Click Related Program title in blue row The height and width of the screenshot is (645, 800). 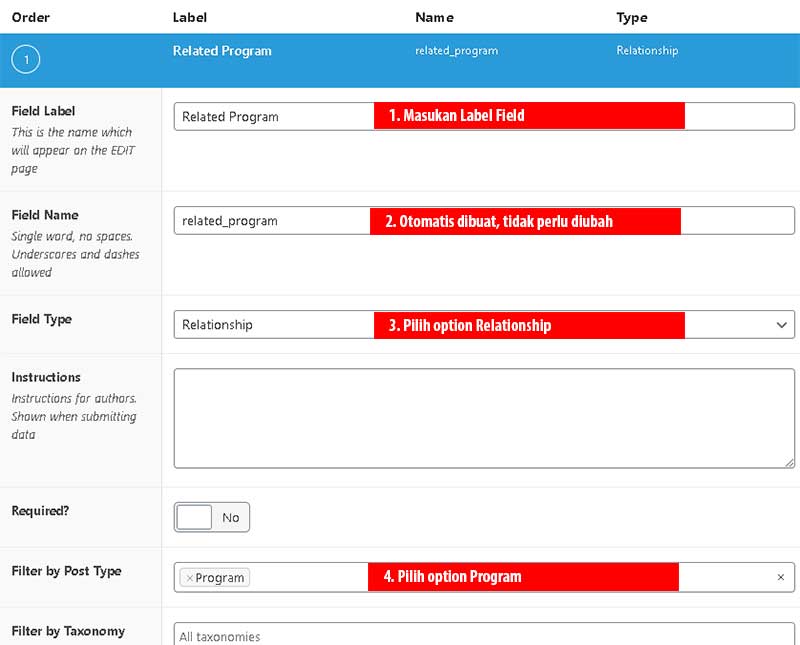coord(221,51)
